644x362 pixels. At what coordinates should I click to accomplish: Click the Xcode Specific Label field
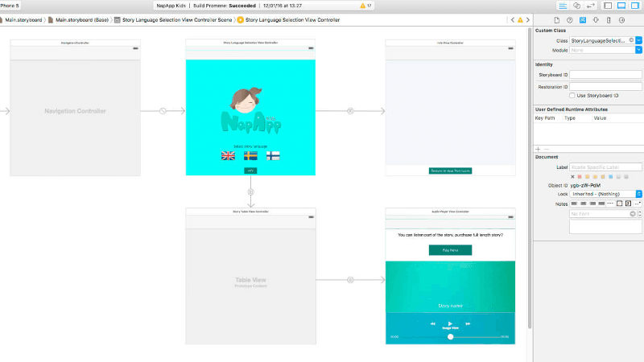[605, 167]
